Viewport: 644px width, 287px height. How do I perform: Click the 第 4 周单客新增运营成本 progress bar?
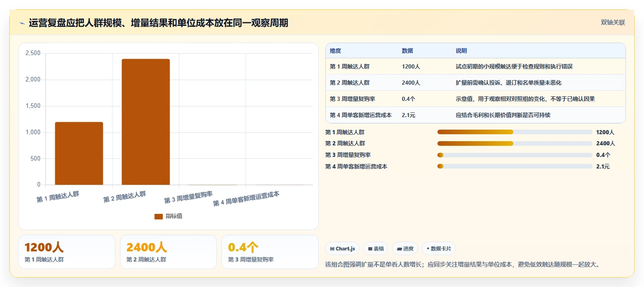click(515, 166)
